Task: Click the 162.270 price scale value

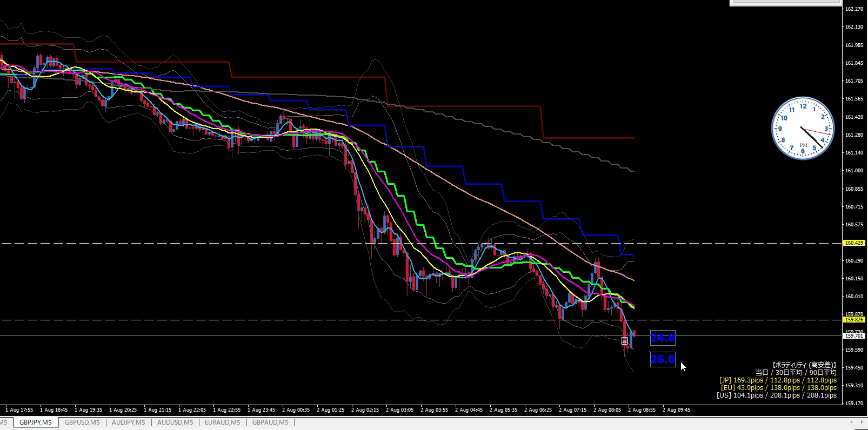Action: point(854,9)
